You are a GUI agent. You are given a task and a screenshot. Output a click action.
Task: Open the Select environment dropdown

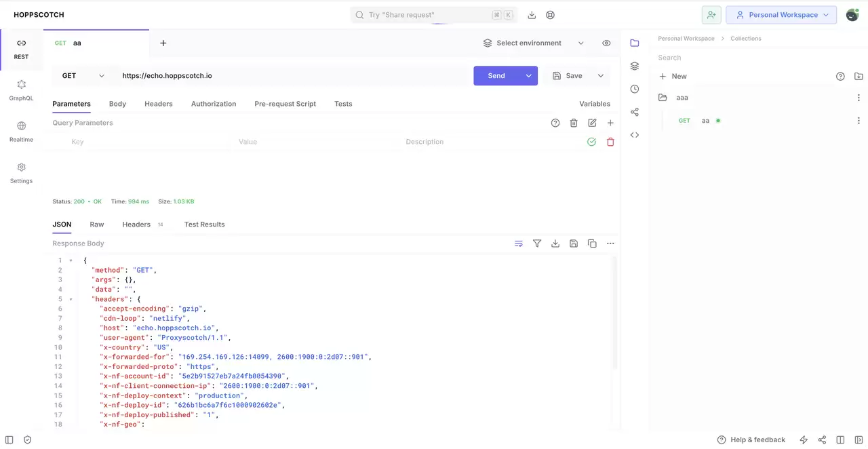click(x=534, y=43)
